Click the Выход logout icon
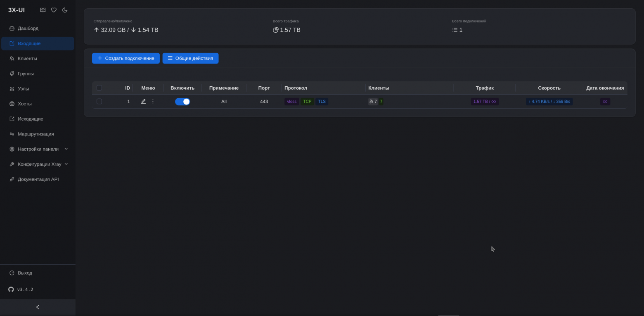 12,273
